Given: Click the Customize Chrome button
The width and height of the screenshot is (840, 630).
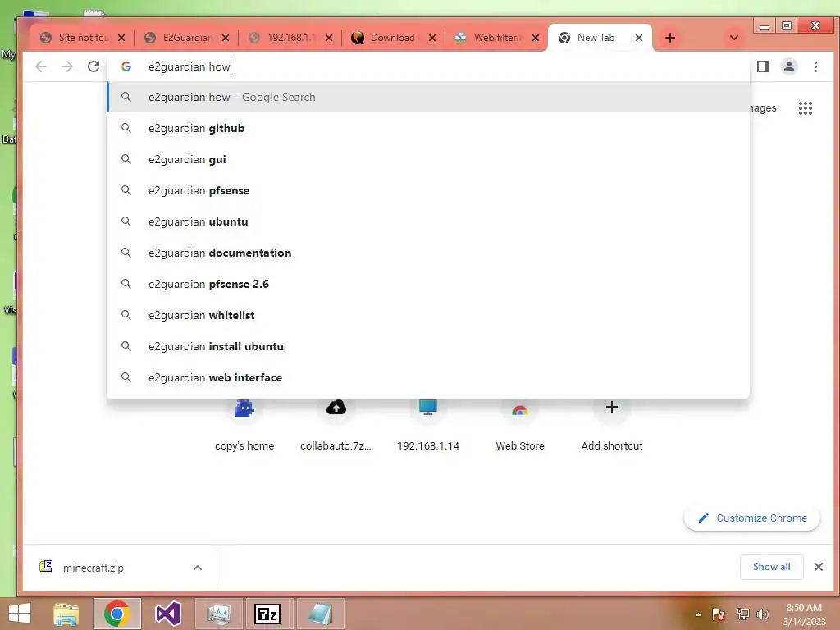Looking at the screenshot, I should pos(752,518).
